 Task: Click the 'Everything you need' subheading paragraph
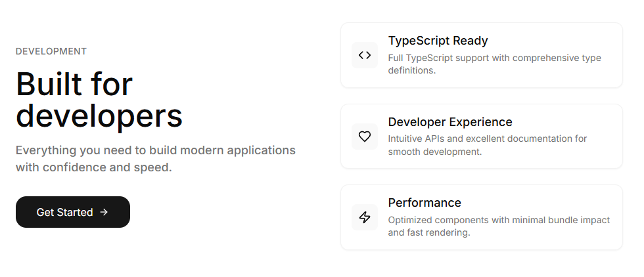click(x=155, y=150)
